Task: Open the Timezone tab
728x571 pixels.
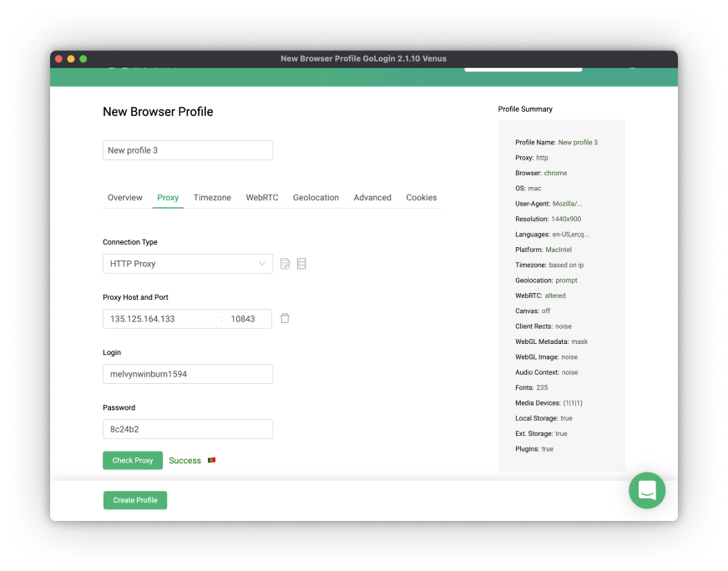Action: click(212, 197)
